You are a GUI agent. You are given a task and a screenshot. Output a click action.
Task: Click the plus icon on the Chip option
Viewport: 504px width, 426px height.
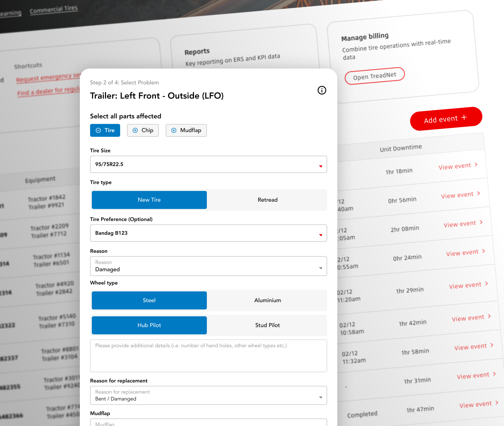coord(135,131)
